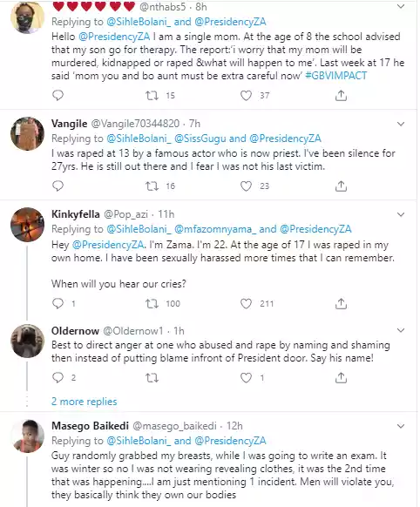Like Kinkyfella's tweet with 211 likes
The image size is (420, 507).
(x=246, y=303)
